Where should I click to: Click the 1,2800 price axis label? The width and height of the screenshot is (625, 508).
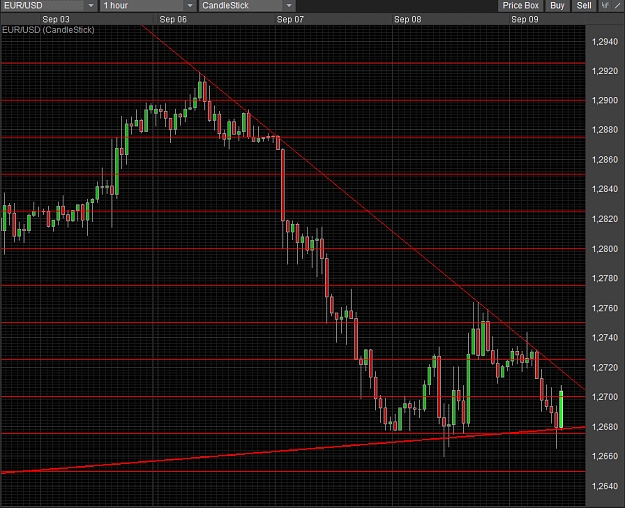click(605, 248)
